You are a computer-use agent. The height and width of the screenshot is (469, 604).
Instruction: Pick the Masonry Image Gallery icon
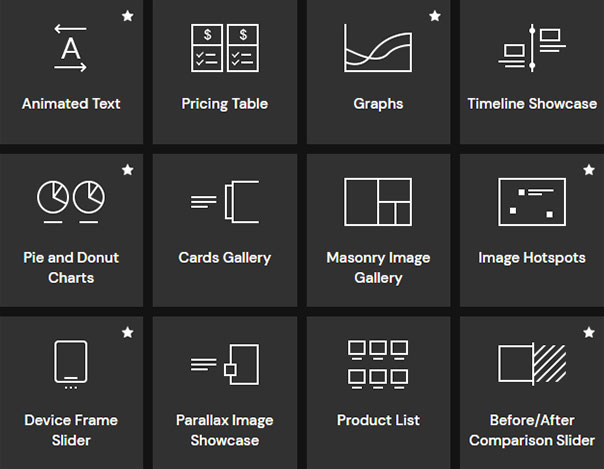[x=378, y=201]
